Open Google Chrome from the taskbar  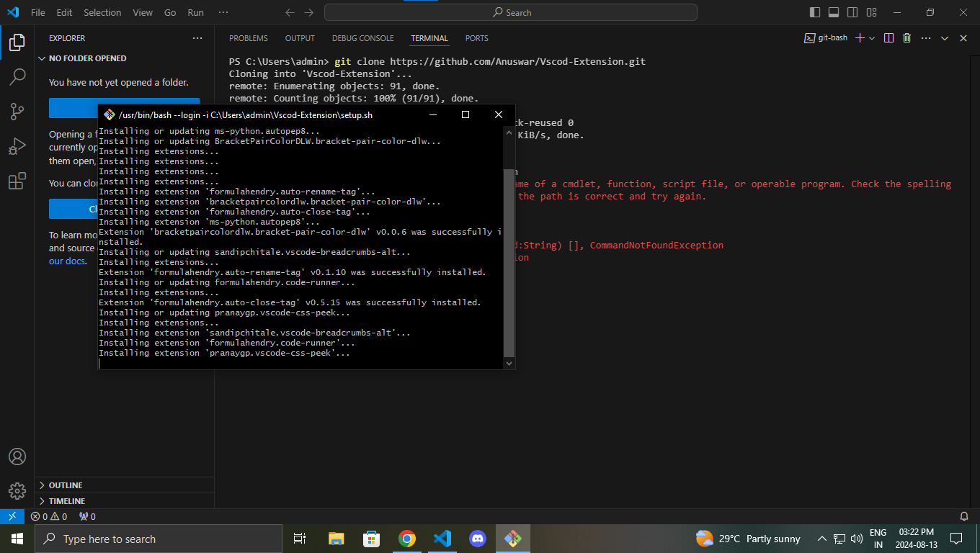pyautogui.click(x=407, y=539)
